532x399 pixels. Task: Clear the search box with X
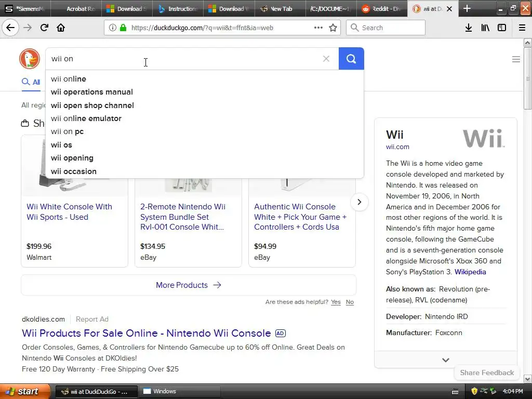coord(326,59)
